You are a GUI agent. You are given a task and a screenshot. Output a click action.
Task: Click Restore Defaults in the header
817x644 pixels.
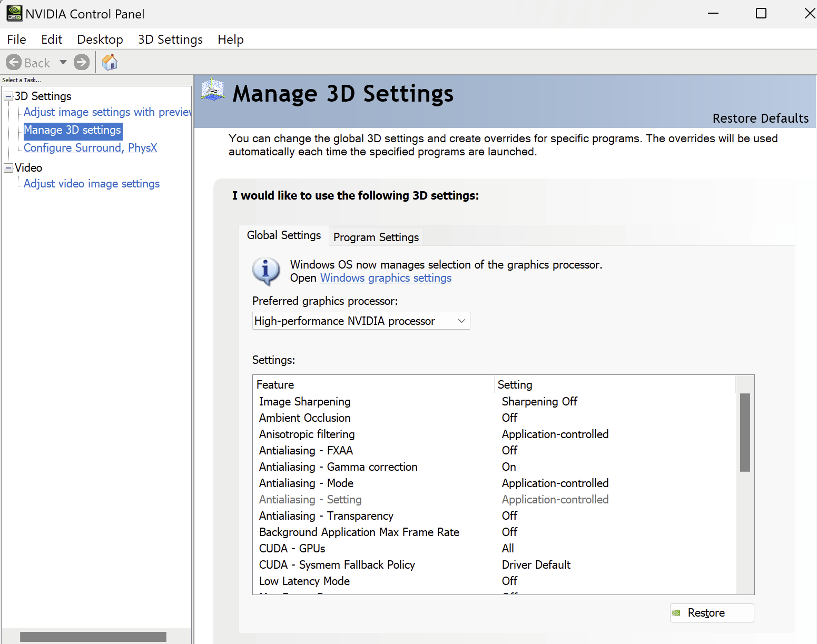760,118
